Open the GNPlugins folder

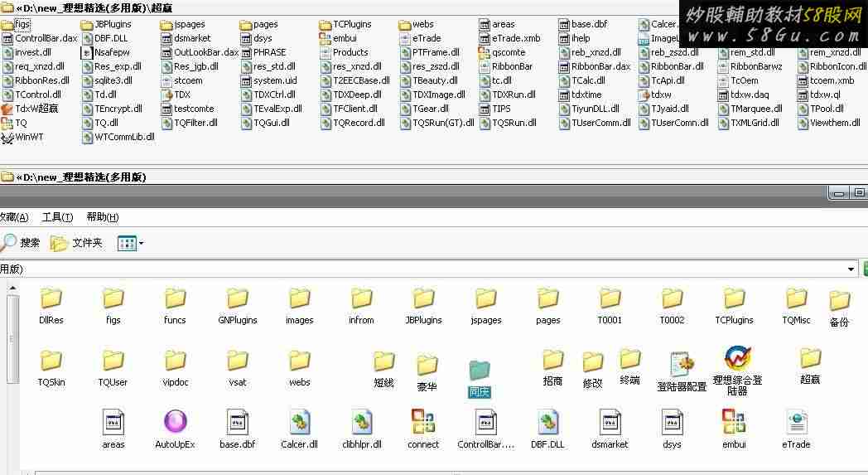tap(238, 306)
